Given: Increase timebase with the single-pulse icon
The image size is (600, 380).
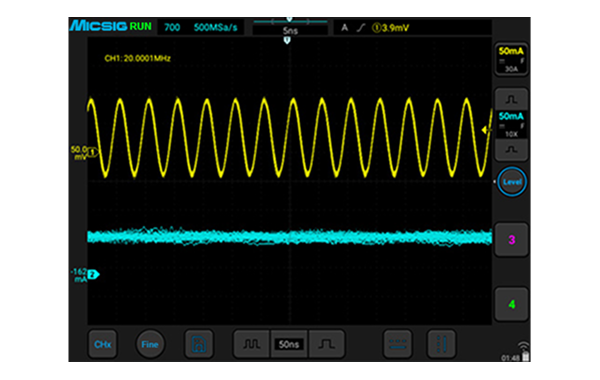Looking at the screenshot, I should click(x=326, y=344).
